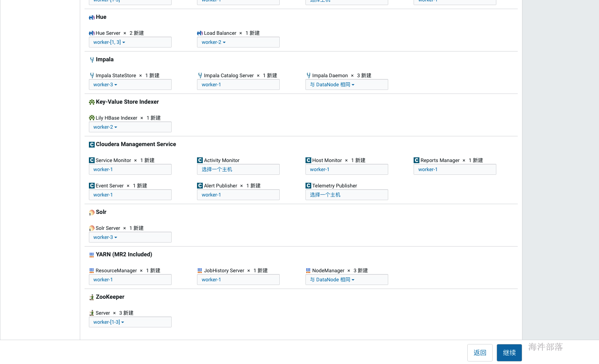Click the ZooKeeper service heading icon
This screenshot has height=364, width=599.
tap(92, 297)
